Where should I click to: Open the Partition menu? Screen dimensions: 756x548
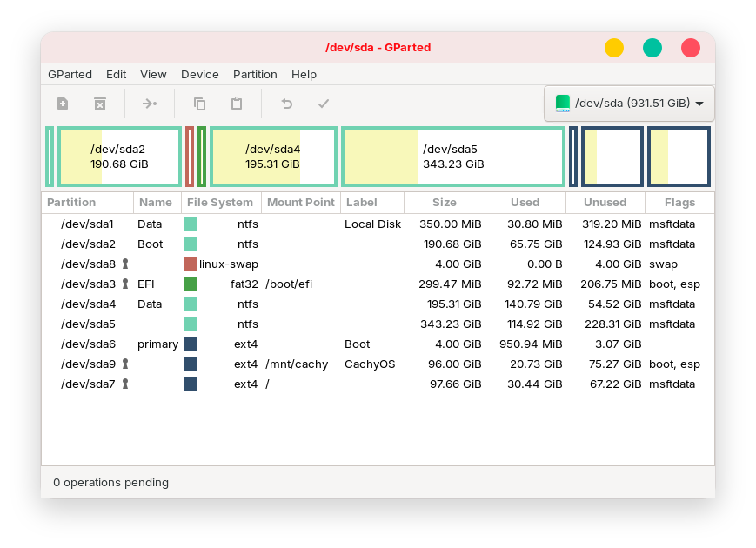(255, 75)
